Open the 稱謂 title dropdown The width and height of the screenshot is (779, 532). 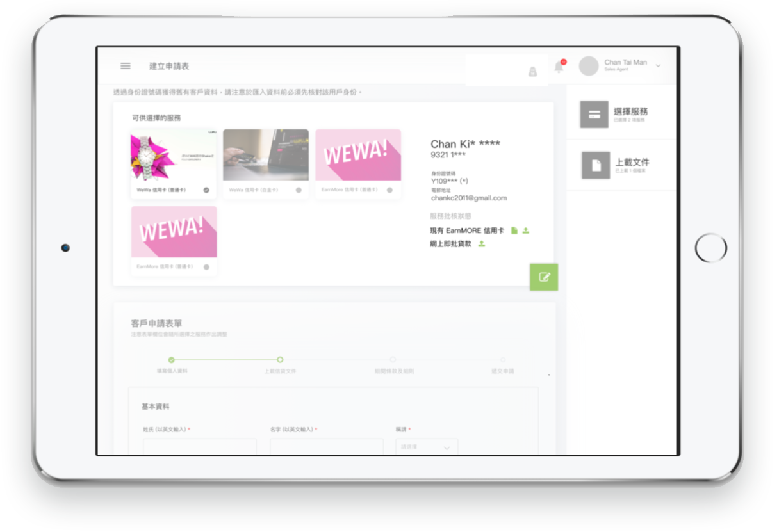tap(427, 447)
